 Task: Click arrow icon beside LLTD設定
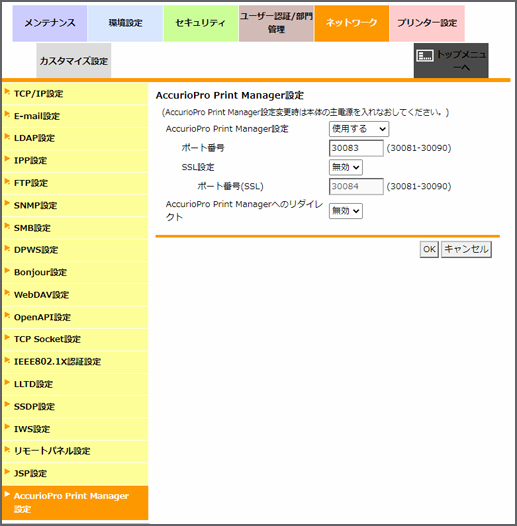coord(7,382)
